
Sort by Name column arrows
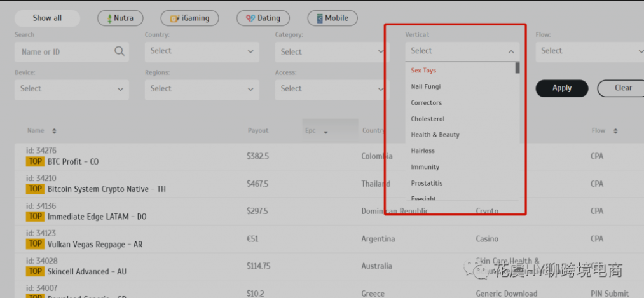click(x=54, y=131)
